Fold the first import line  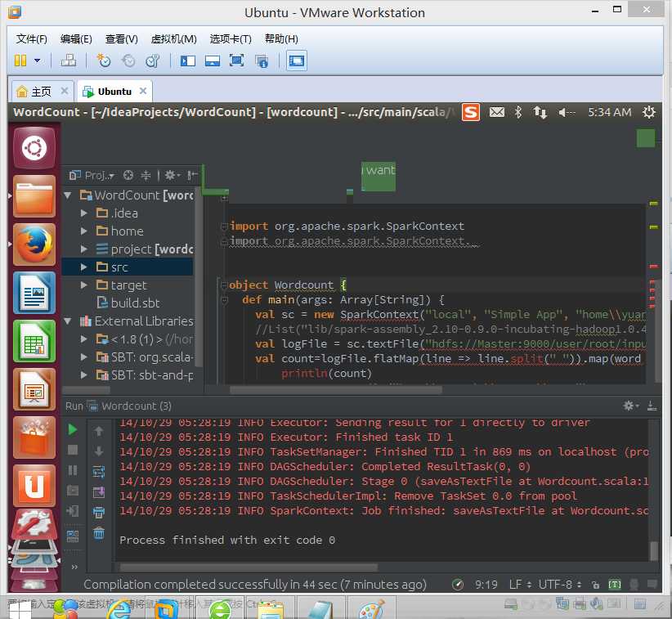tap(224, 227)
